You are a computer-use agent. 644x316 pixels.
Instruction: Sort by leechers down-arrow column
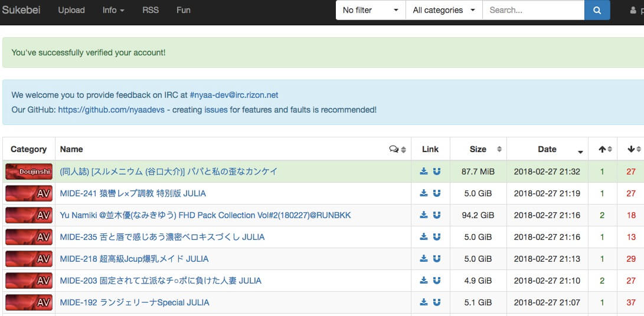pyautogui.click(x=632, y=149)
